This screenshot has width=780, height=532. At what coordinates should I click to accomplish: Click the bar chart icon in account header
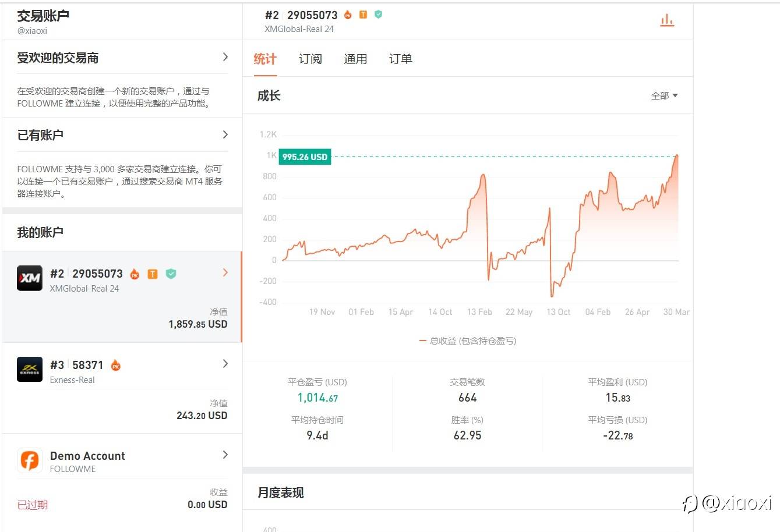tap(667, 21)
